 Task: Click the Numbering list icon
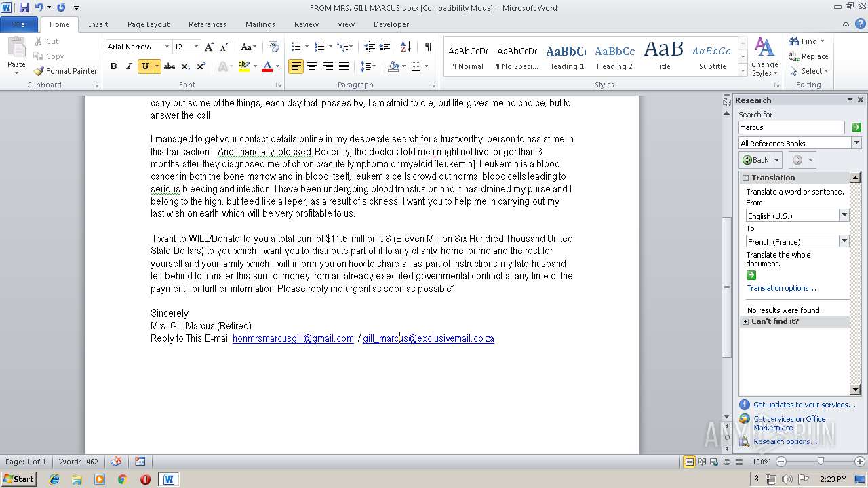320,47
